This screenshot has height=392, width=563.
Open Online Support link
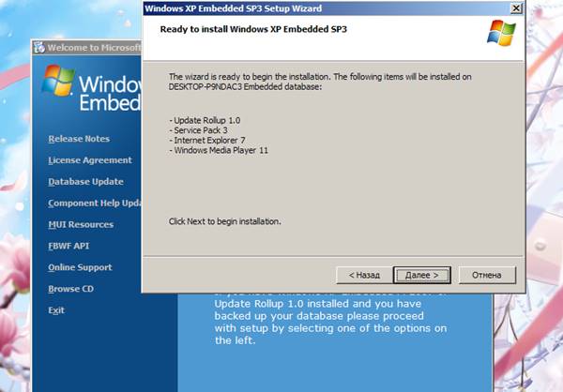80,267
